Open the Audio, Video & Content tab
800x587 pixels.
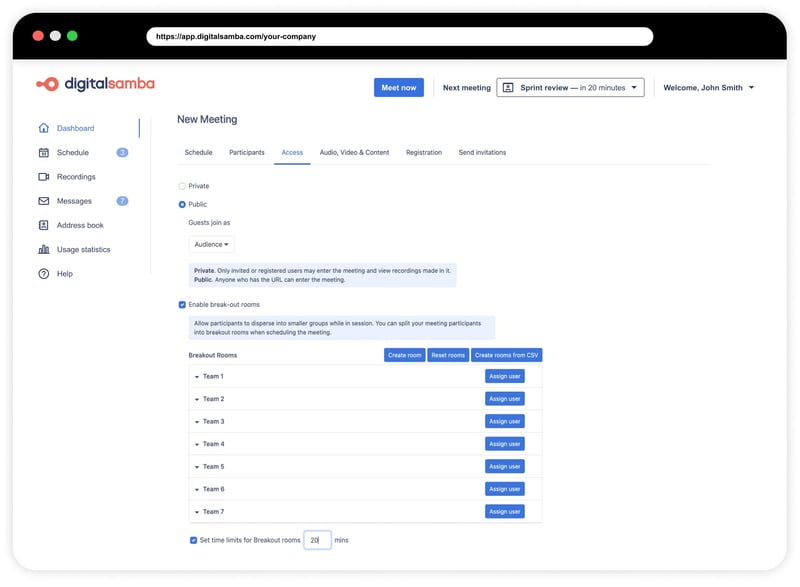click(x=354, y=153)
